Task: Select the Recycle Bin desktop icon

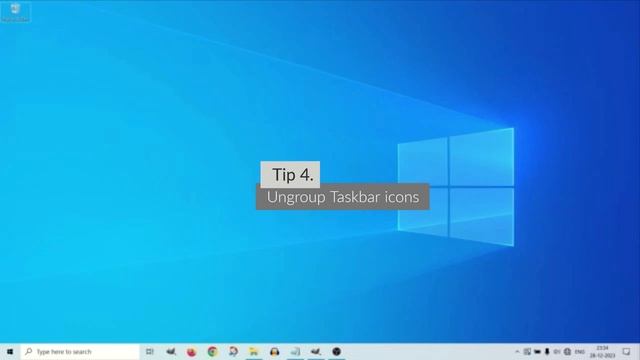Action: [16, 12]
